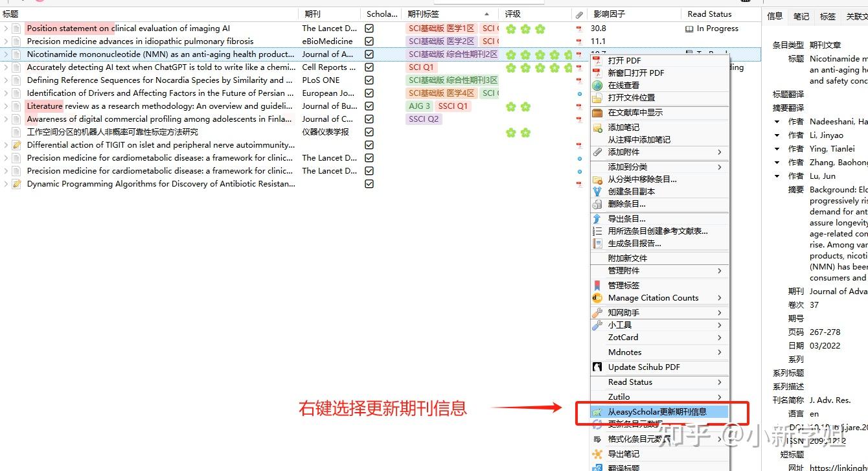Uncheck Scholar checkbox on the Cell Reports row
868x471 pixels.
[x=369, y=67]
